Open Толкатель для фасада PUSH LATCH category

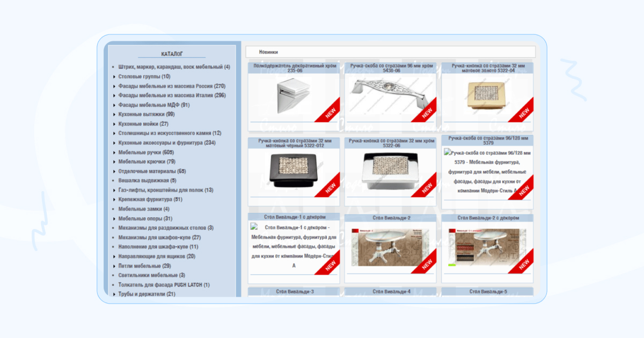point(164,285)
